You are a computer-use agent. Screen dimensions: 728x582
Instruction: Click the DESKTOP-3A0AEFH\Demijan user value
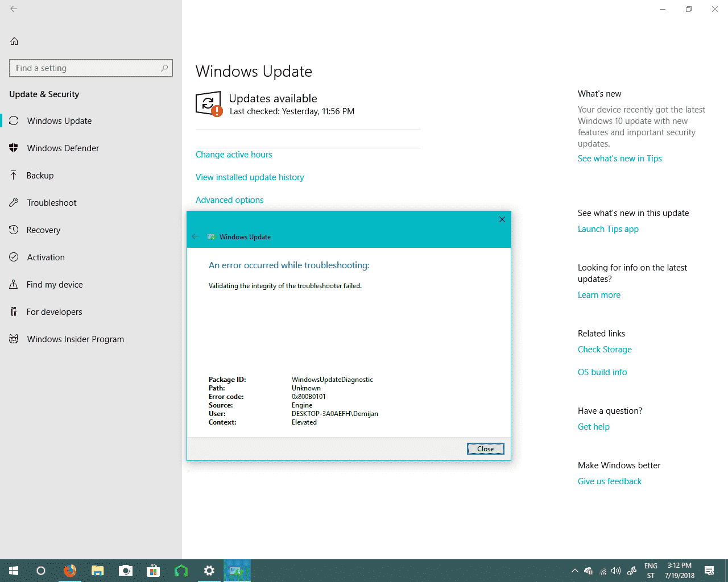335,414
